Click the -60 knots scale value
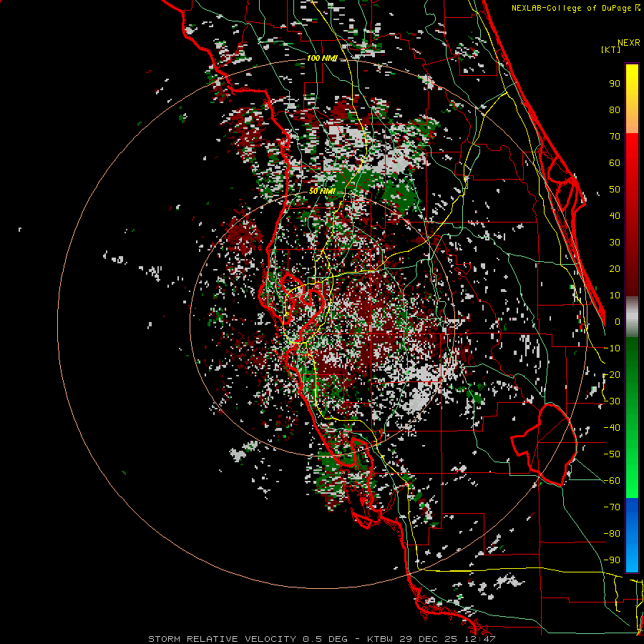Viewport: 644px width, 644px height. 612,481
